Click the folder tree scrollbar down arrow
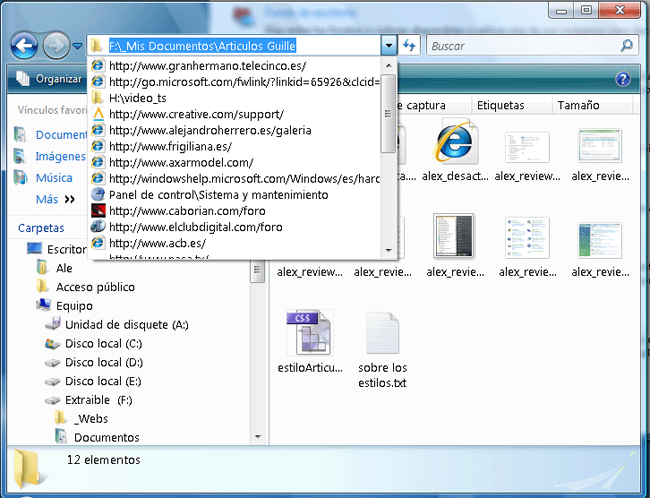Image resolution: width=650 pixels, height=498 pixels. point(258,437)
